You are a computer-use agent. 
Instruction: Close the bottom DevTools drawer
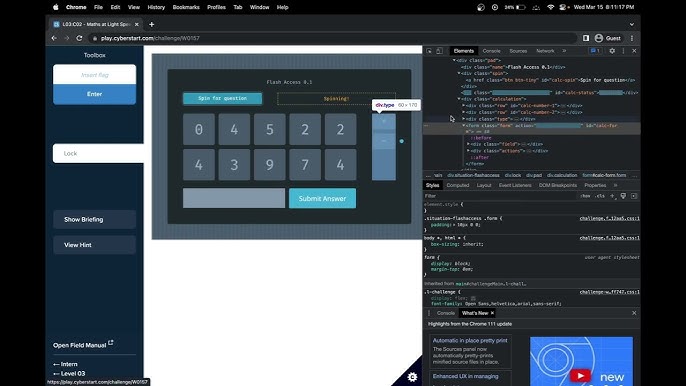634,313
